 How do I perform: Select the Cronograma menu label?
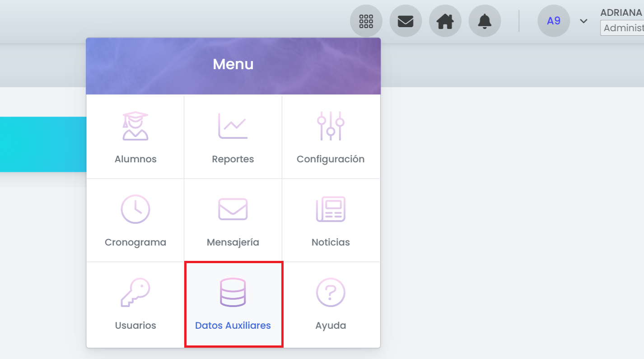[x=135, y=242]
